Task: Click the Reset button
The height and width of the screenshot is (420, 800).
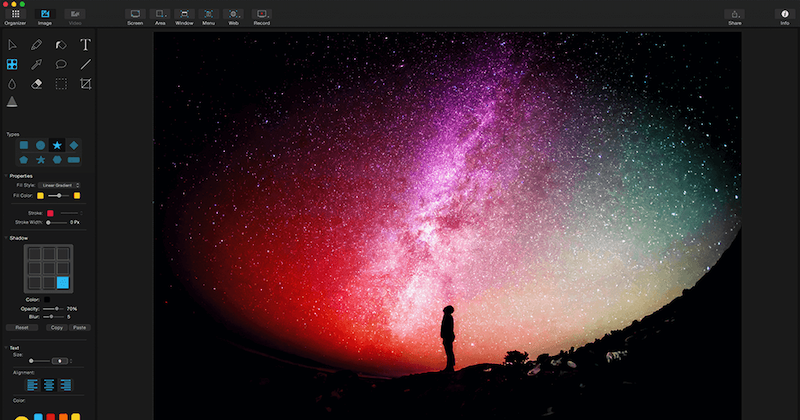Action: (22, 328)
